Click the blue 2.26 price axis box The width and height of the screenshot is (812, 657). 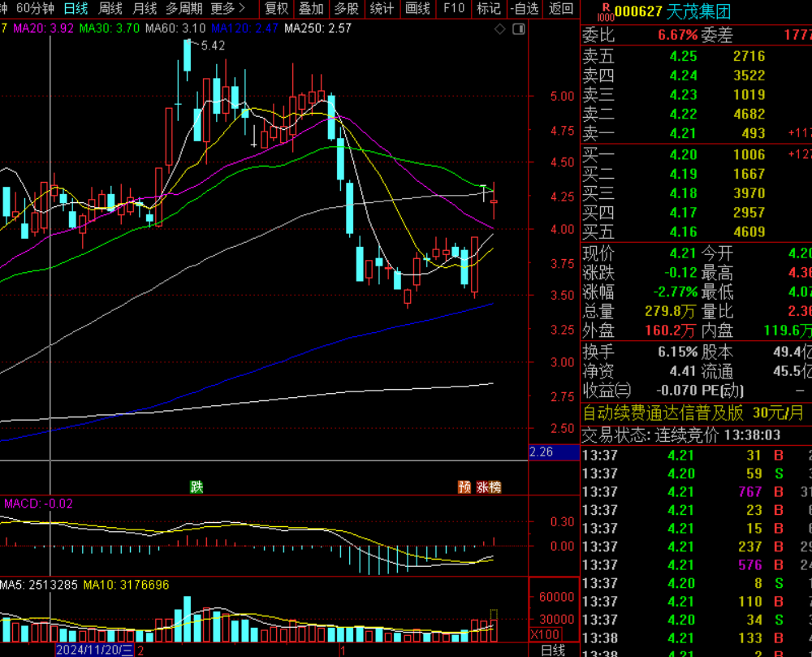click(x=554, y=452)
